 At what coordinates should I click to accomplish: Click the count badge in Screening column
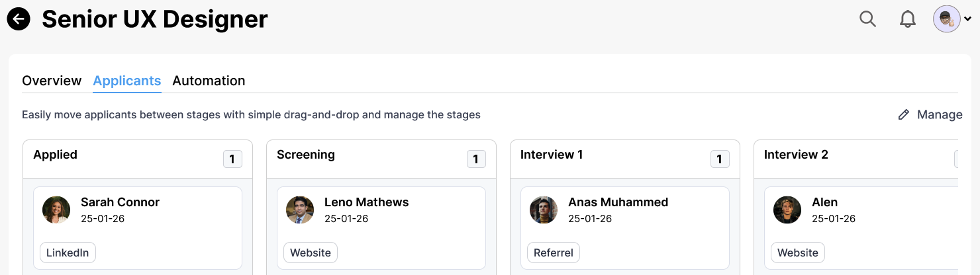click(x=476, y=159)
